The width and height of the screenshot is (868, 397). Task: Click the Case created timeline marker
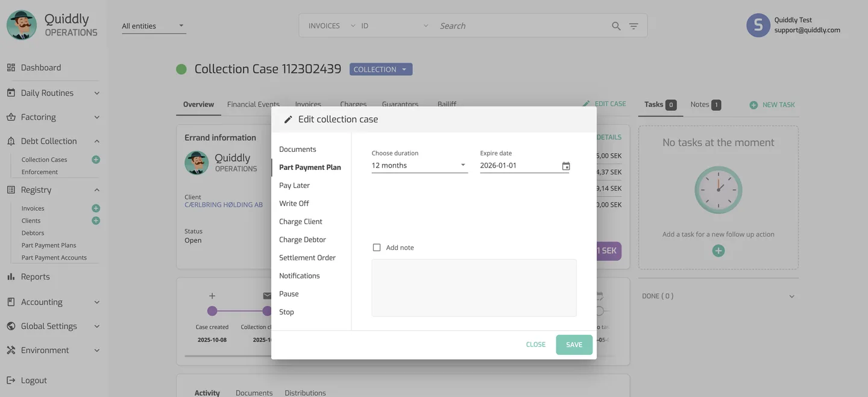point(212,311)
